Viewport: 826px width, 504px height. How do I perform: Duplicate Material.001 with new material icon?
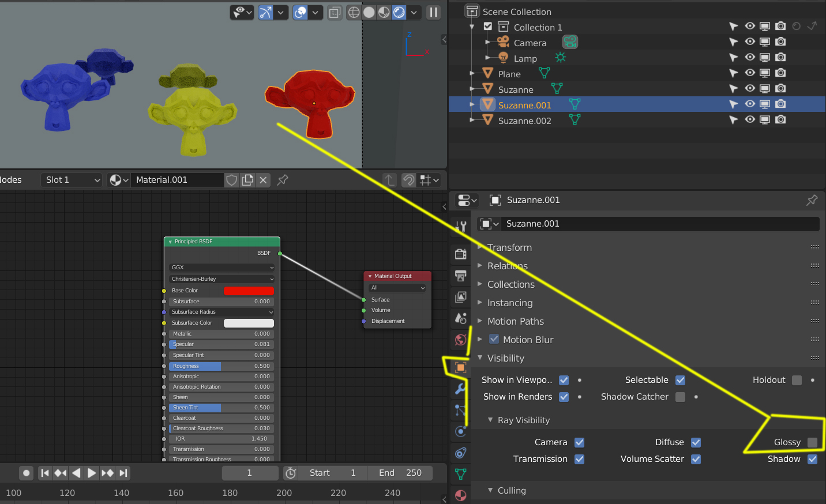[x=248, y=180]
